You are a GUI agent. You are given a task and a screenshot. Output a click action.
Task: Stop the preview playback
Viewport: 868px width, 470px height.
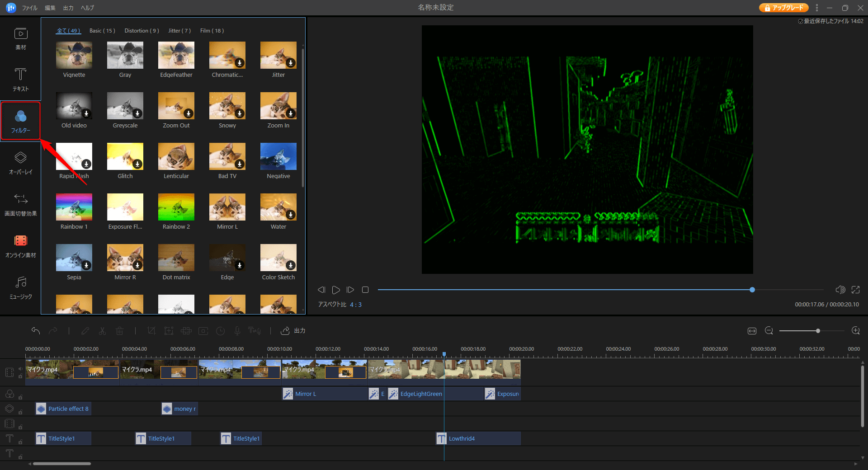(365, 290)
